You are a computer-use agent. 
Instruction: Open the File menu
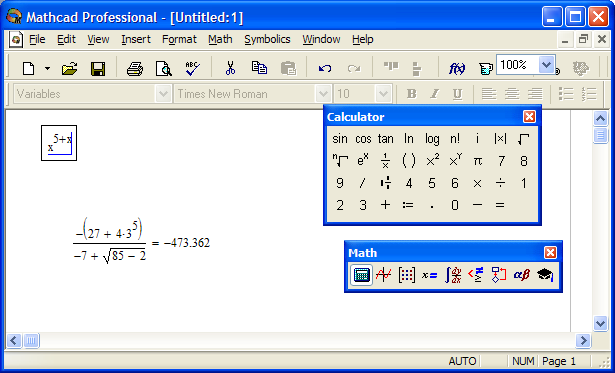click(37, 39)
